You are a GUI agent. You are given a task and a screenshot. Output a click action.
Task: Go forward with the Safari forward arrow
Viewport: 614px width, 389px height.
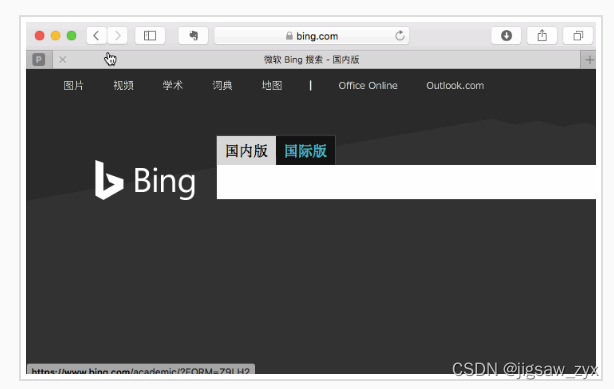tap(117, 36)
